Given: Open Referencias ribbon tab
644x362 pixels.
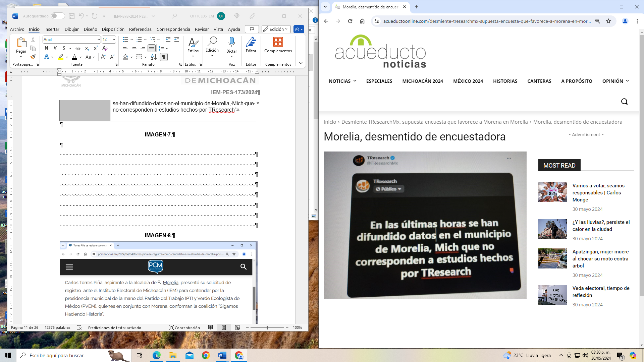Looking at the screenshot, I should point(140,29).
